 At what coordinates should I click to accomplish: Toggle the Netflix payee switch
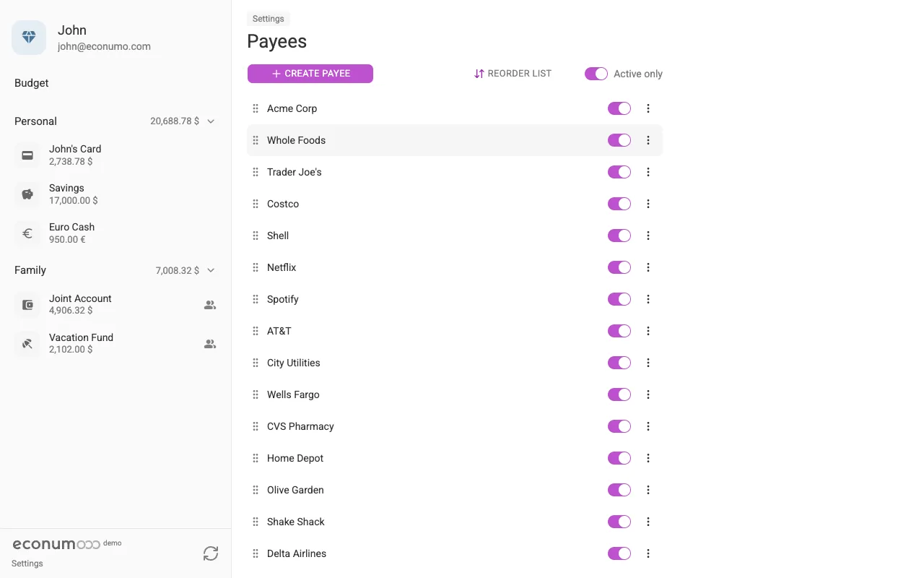619,267
